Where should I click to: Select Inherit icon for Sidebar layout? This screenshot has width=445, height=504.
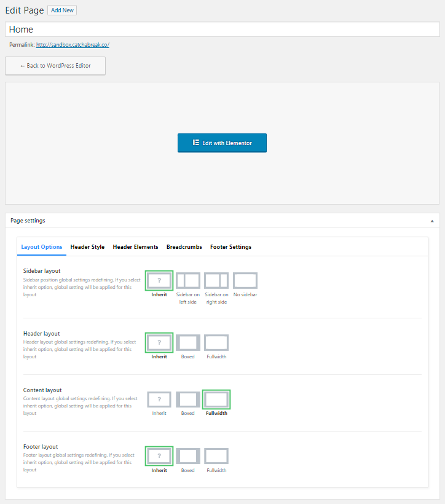pos(159,281)
